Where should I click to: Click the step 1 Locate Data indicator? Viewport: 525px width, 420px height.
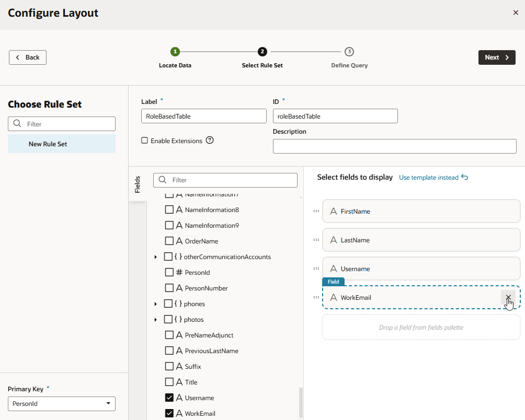coord(175,52)
